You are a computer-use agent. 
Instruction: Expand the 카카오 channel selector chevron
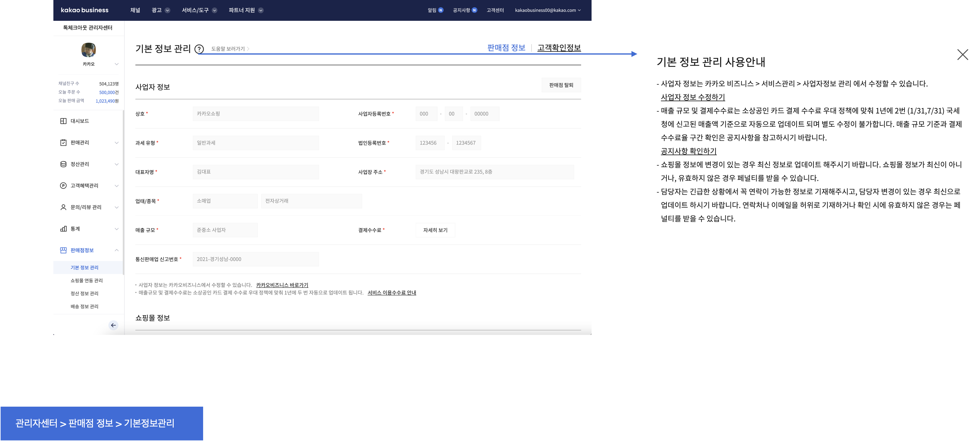[x=117, y=64]
